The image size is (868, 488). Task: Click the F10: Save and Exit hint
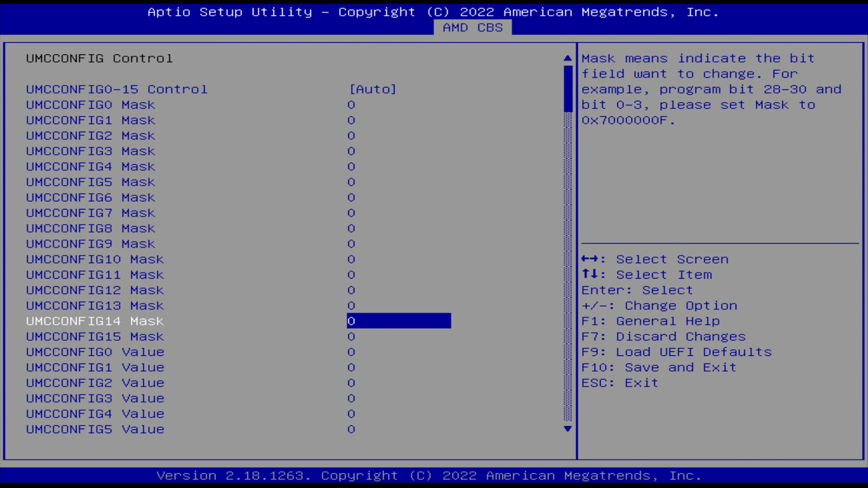click(659, 367)
